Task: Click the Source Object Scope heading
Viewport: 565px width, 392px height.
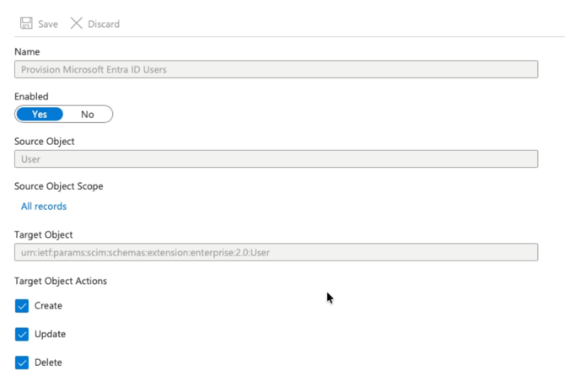Action: [x=58, y=185]
